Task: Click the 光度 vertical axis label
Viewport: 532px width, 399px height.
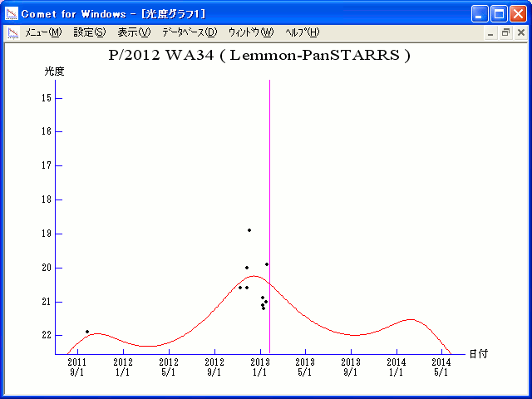Action: 54,71
